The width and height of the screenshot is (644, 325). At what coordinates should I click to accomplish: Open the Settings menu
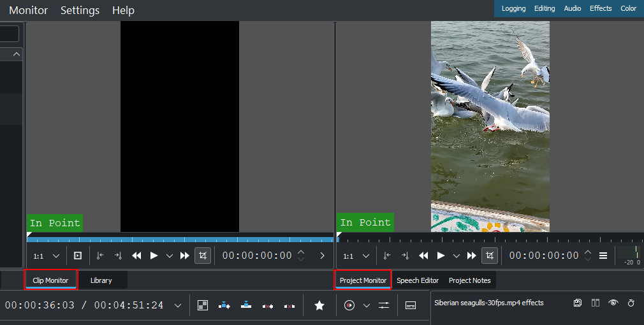coord(80,10)
